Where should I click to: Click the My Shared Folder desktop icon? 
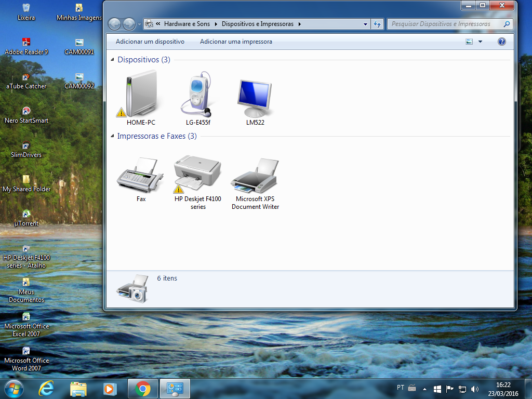pos(26,183)
